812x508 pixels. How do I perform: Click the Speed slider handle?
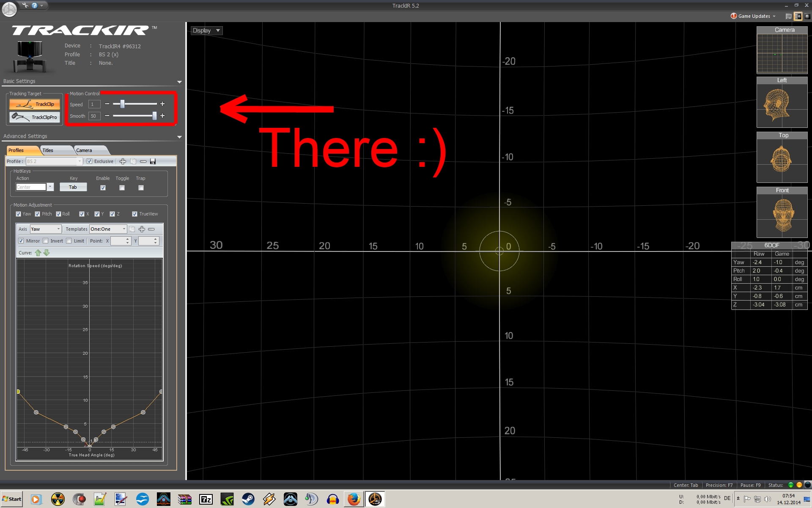(x=122, y=104)
